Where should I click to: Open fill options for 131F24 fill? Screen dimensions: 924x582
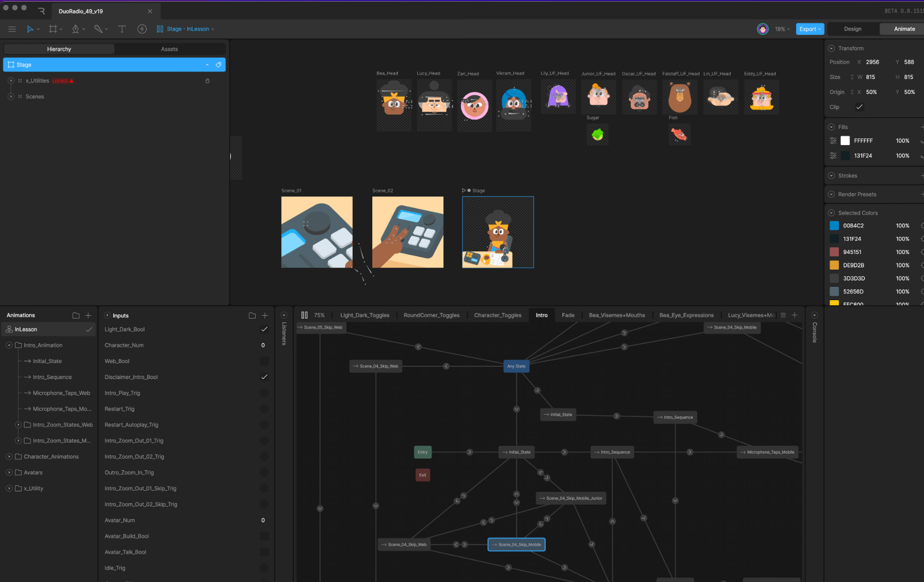coord(833,156)
